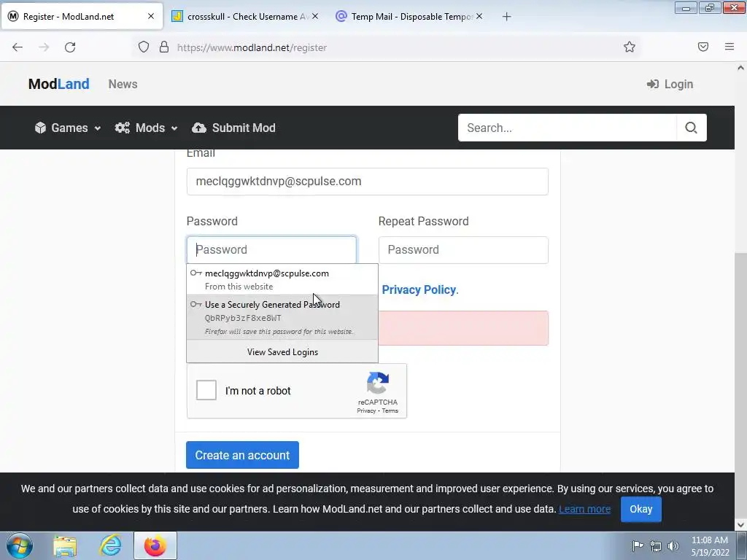Open the Firefox hamburger menu

click(729, 47)
